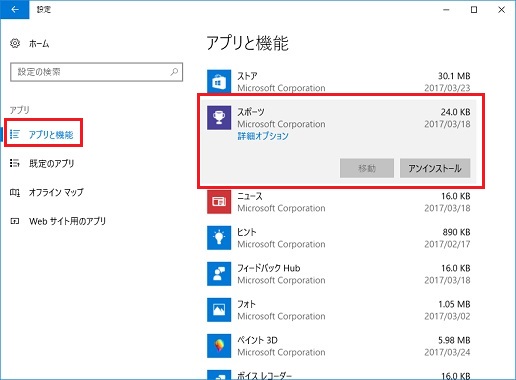This screenshot has width=516, height=380.
Task: Select the スポーツ app name
Action: (251, 112)
